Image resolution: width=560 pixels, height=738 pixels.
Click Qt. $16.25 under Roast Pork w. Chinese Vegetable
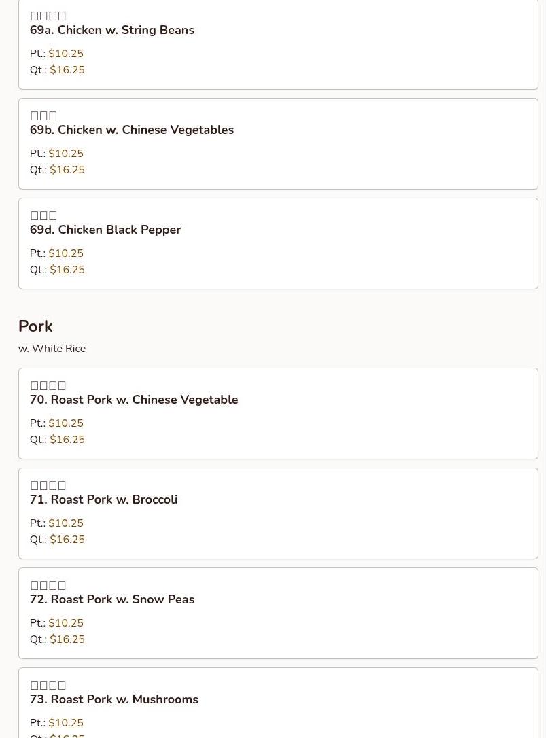pos(57,440)
